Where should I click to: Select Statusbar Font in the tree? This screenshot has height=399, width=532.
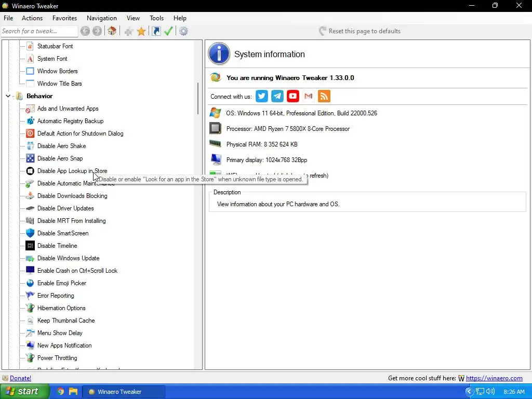click(x=55, y=46)
